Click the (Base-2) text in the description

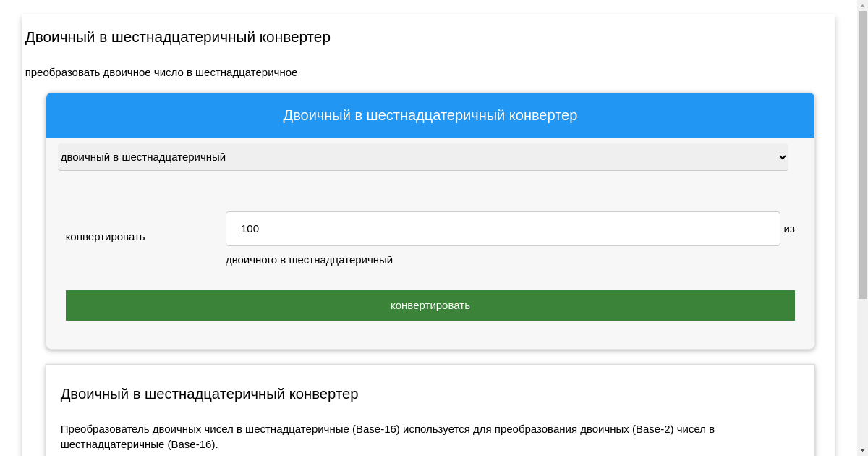(x=652, y=429)
